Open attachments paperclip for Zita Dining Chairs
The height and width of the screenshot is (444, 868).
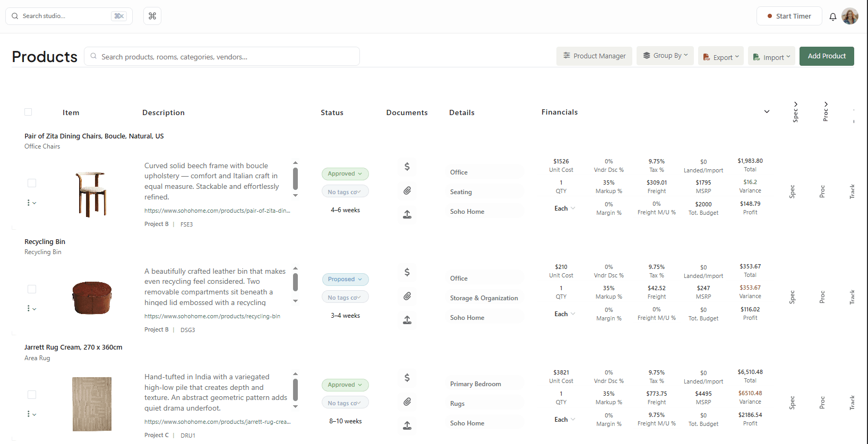407,190
